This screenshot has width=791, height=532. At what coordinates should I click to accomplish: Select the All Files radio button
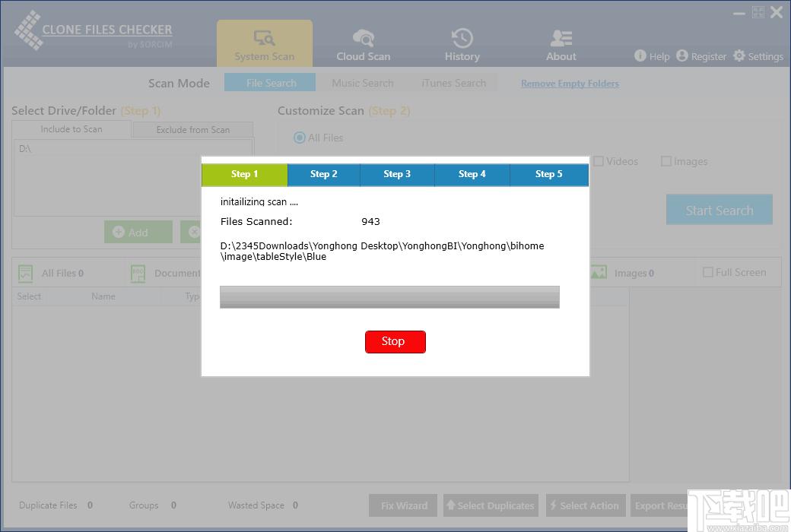pyautogui.click(x=300, y=138)
